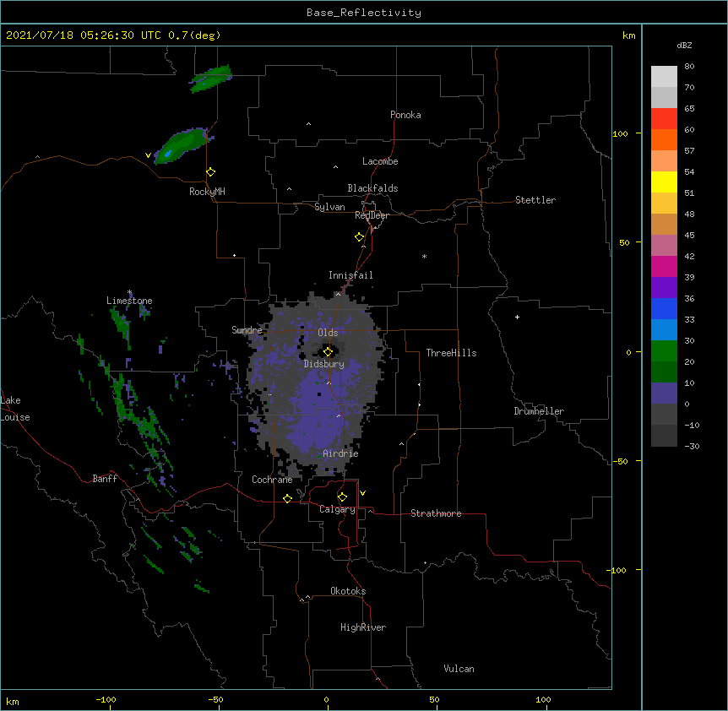Click the Lacombe city label
Screen dimensions: 728x711
[x=380, y=161]
